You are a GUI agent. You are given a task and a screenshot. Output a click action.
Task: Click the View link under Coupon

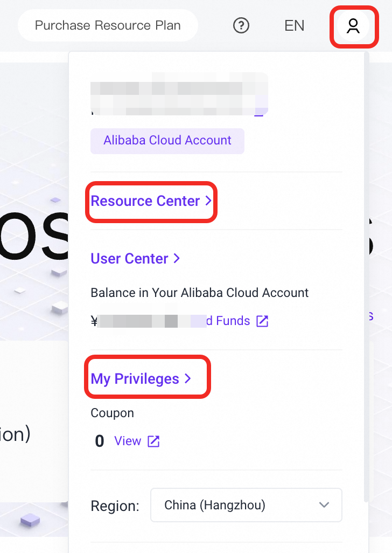click(x=128, y=441)
